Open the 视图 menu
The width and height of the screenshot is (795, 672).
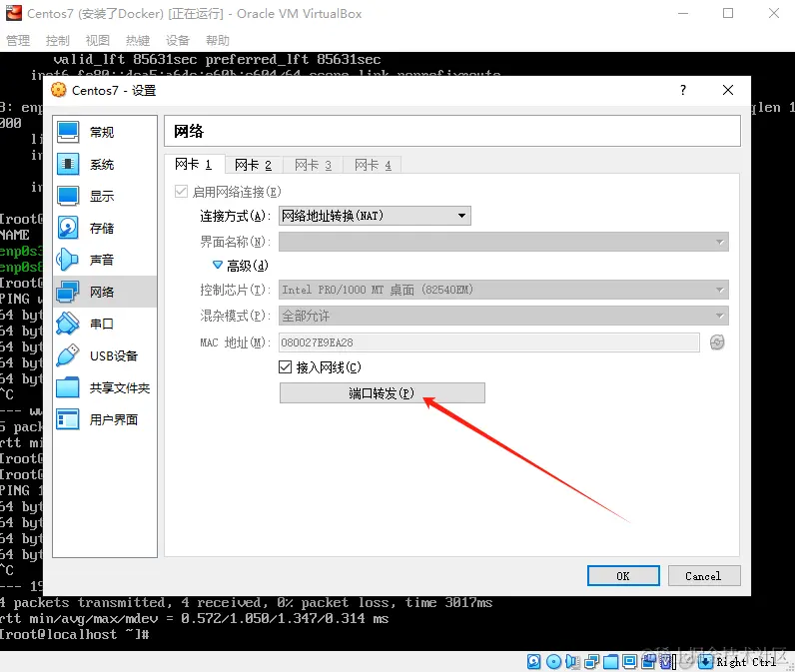pyautogui.click(x=97, y=41)
